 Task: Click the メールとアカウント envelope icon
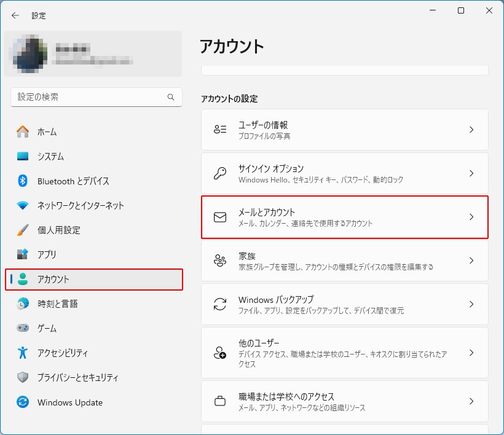point(219,217)
